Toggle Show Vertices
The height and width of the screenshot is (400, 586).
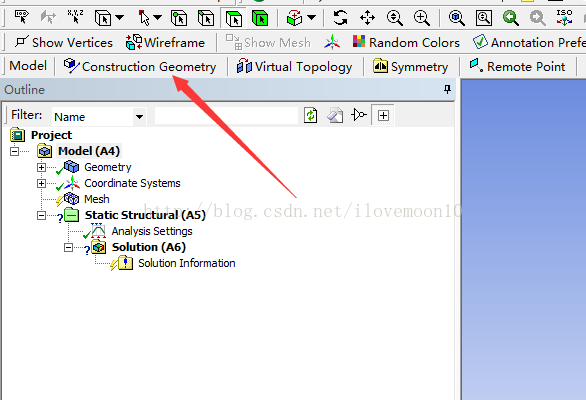point(64,42)
